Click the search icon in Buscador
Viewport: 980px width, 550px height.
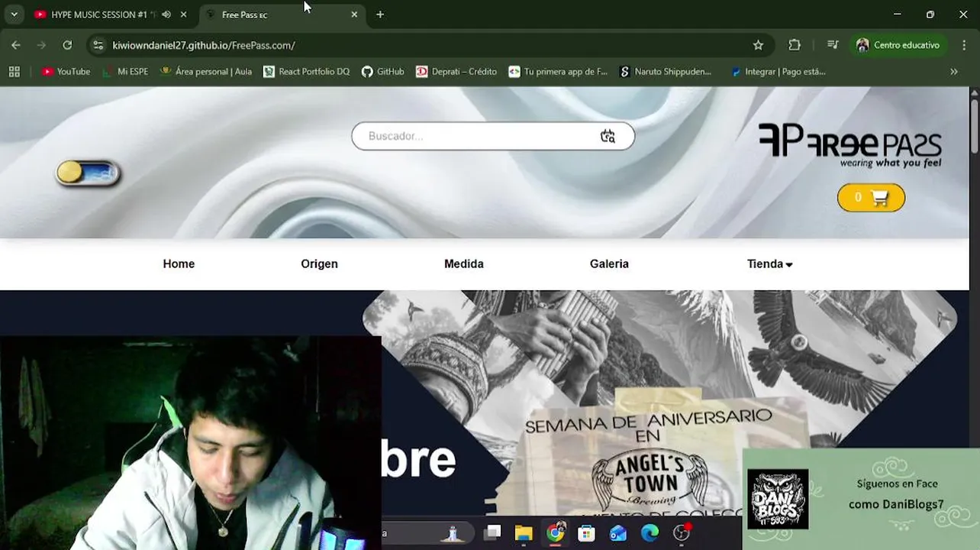click(608, 136)
